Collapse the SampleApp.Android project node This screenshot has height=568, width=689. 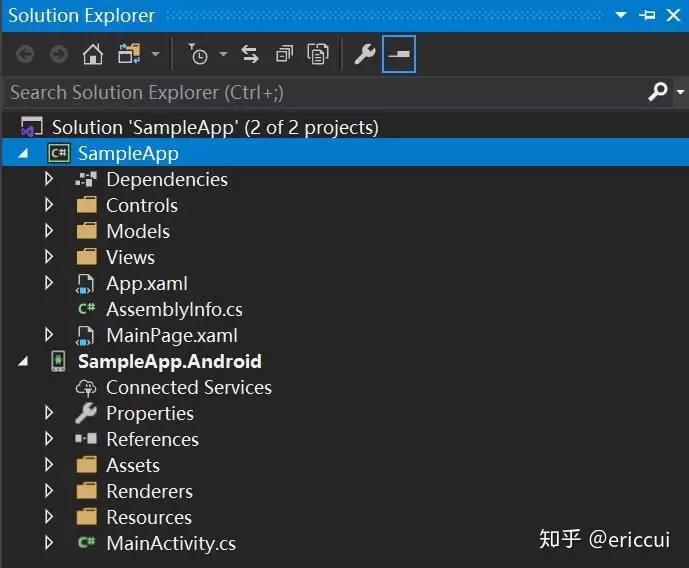23,362
